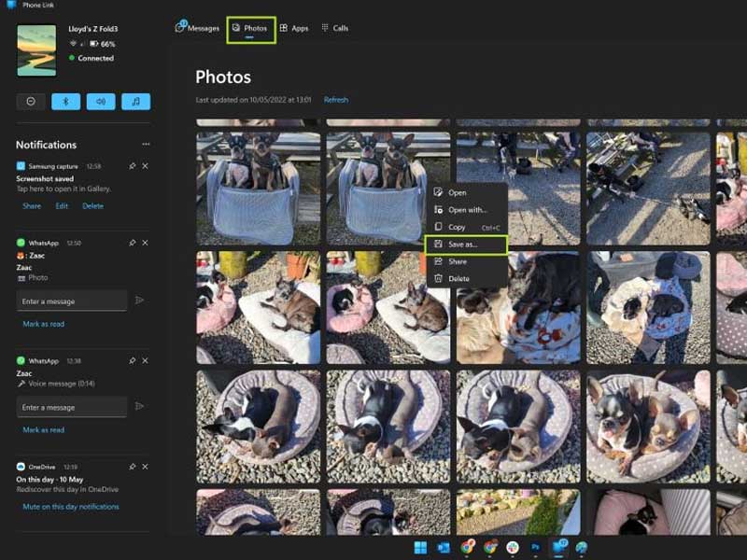Viewport: 747px width, 560px height.
Task: Open the Notifications more options menu
Action: tap(146, 145)
